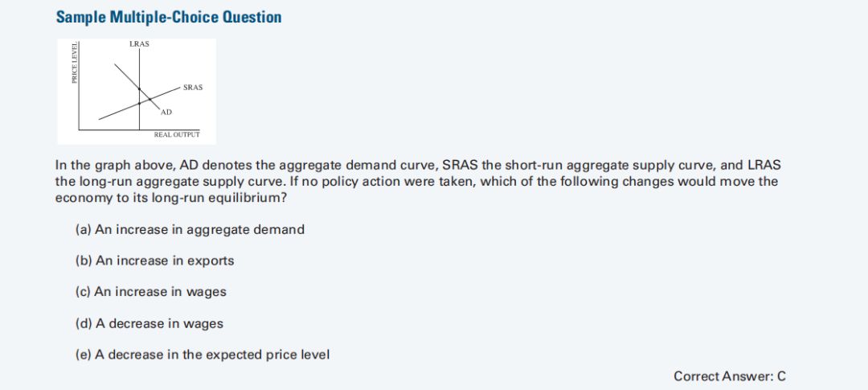Click the AD and LRAS intersection point
868x390 pixels.
coord(140,88)
